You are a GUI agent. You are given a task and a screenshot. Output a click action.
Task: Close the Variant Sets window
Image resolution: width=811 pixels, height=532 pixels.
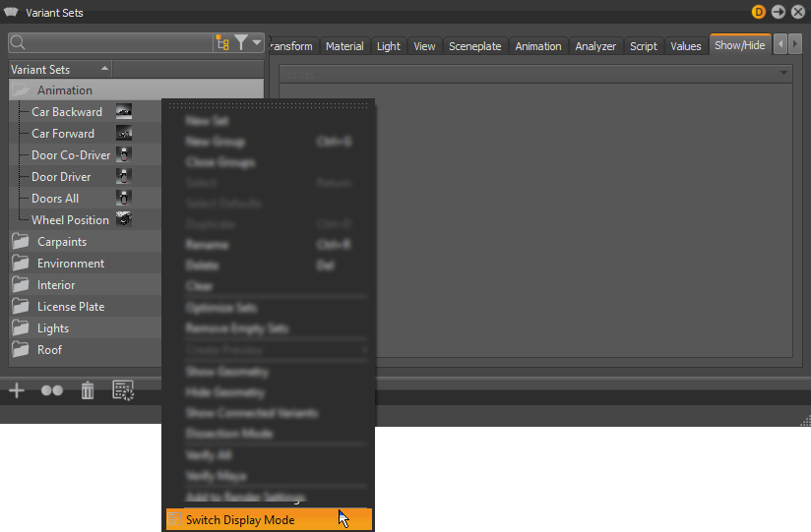click(x=798, y=12)
